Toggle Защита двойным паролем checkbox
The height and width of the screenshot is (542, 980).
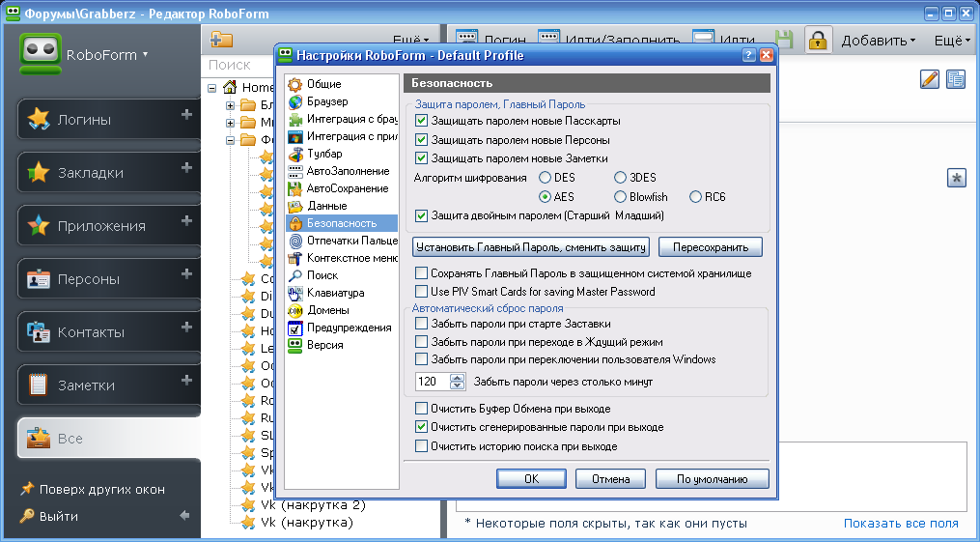click(x=421, y=215)
